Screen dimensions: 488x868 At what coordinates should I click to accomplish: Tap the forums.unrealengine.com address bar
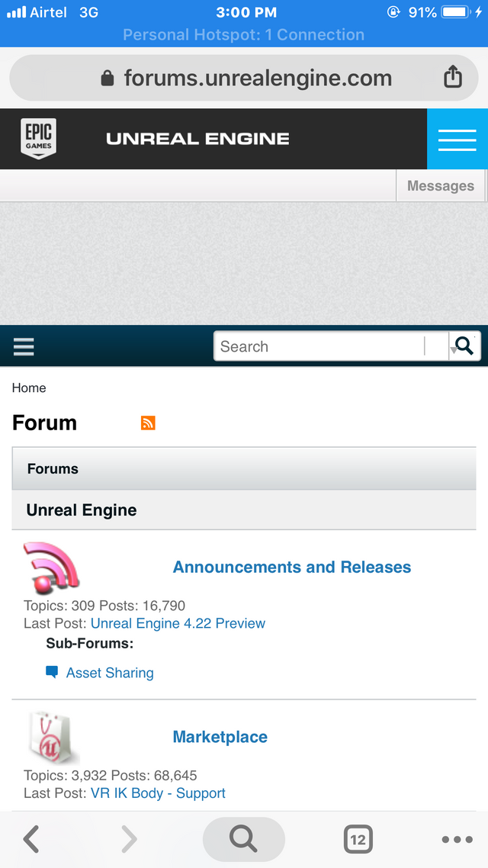pyautogui.click(x=243, y=78)
